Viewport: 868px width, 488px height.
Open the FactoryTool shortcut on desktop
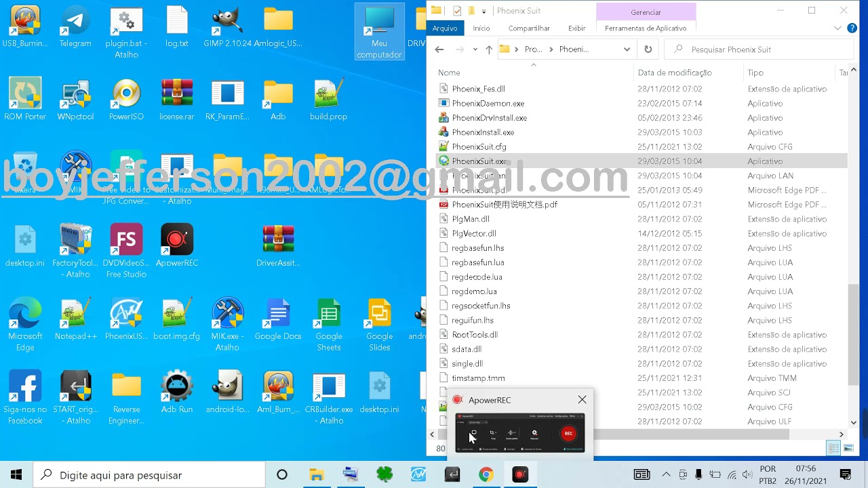[x=75, y=251]
